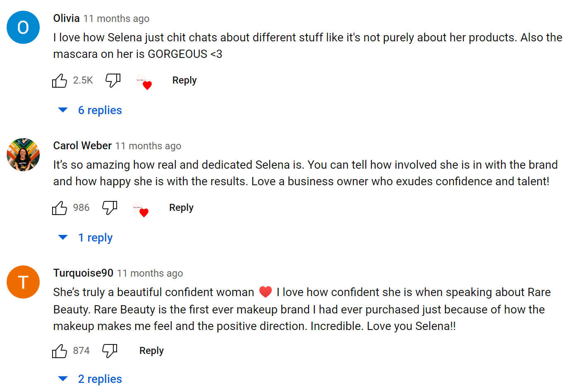
Task: Click creator heart on Olivia's comment
Action: pos(144,82)
